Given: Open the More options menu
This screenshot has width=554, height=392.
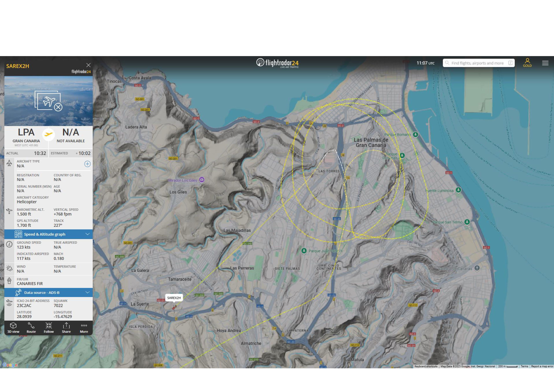Looking at the screenshot, I should click(x=84, y=328).
